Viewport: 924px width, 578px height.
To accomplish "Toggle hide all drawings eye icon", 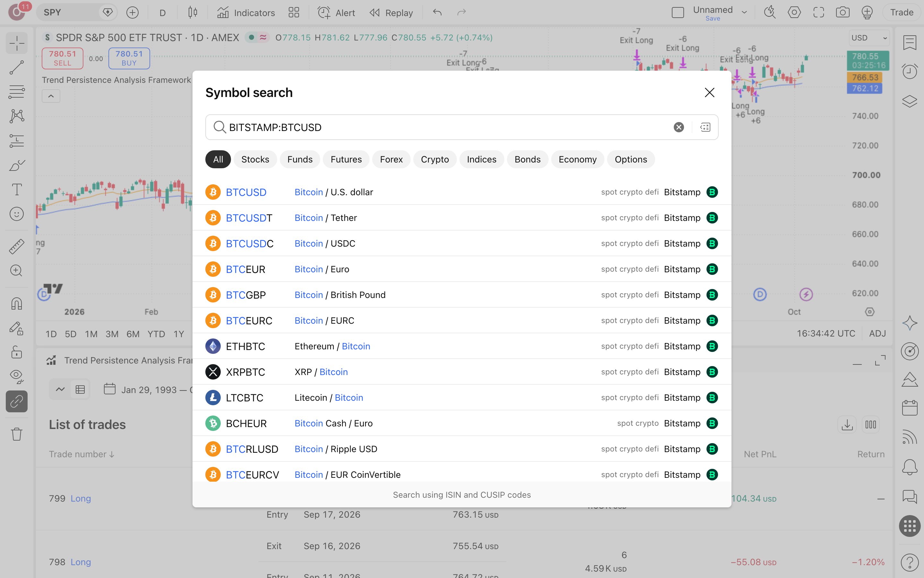I will point(17,377).
